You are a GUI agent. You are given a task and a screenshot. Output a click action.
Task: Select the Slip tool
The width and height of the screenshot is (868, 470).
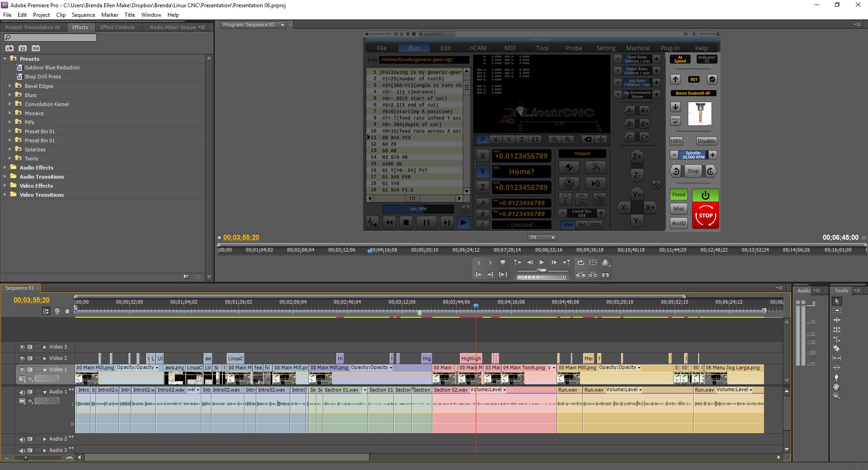[x=837, y=358]
